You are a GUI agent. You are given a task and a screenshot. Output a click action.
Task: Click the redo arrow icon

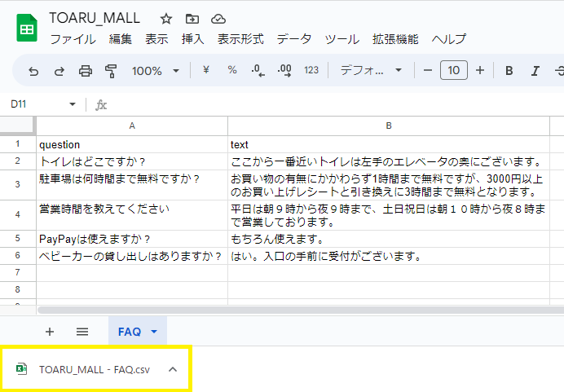pyautogui.click(x=59, y=71)
